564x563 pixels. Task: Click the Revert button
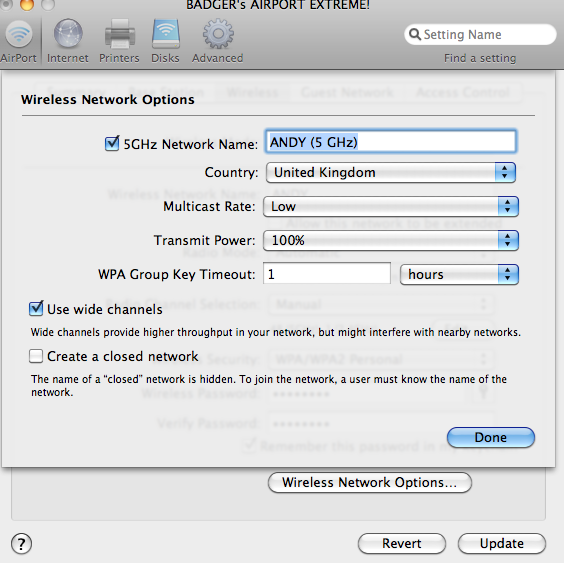402,544
